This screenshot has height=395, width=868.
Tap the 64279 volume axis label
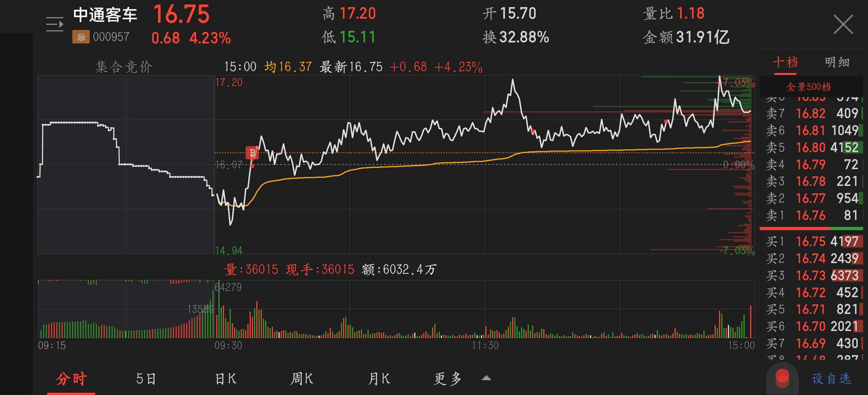point(228,287)
